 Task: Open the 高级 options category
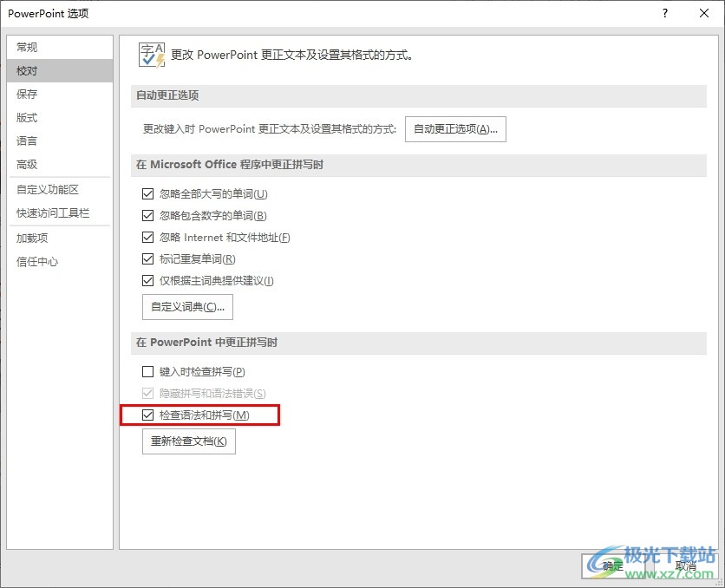(x=60, y=165)
